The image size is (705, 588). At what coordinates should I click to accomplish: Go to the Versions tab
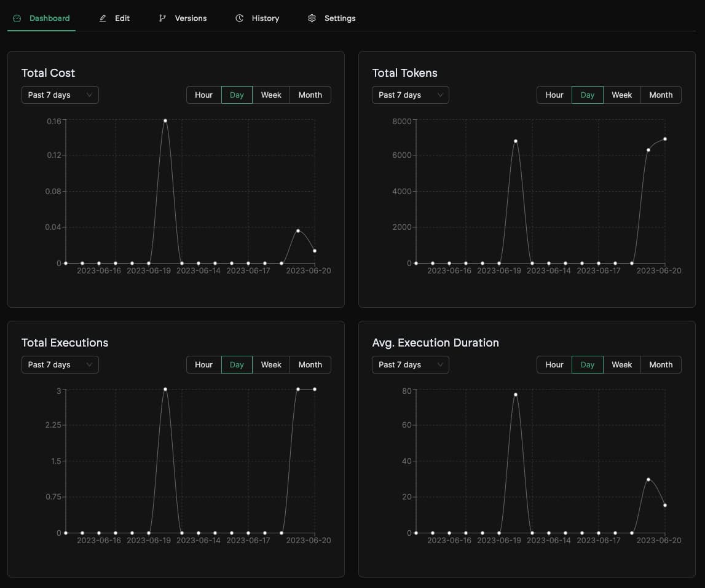click(x=191, y=18)
